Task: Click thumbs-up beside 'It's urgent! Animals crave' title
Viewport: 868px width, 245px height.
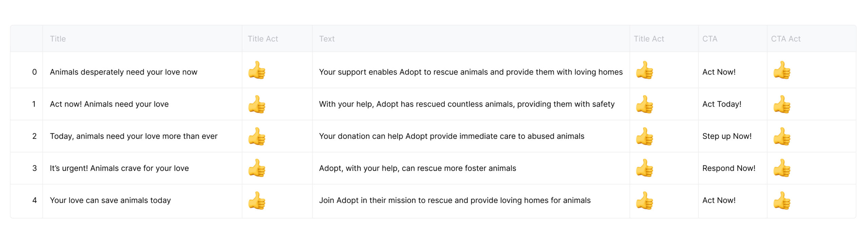Action: point(257,168)
